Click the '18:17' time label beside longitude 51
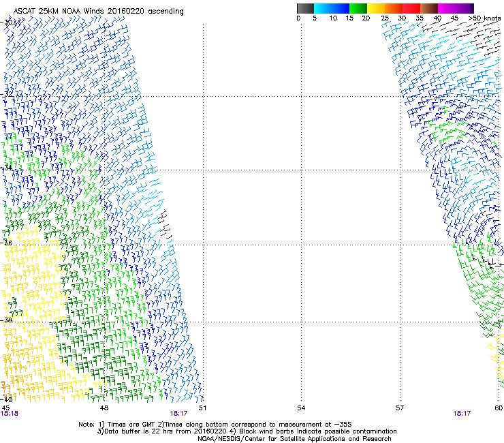The image size is (504, 443). tap(178, 414)
